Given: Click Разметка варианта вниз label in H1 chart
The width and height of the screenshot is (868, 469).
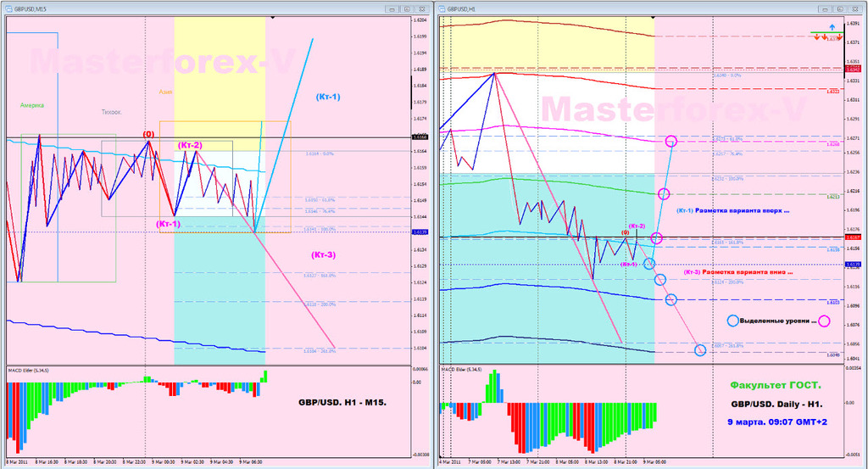Looking at the screenshot, I should [748, 272].
